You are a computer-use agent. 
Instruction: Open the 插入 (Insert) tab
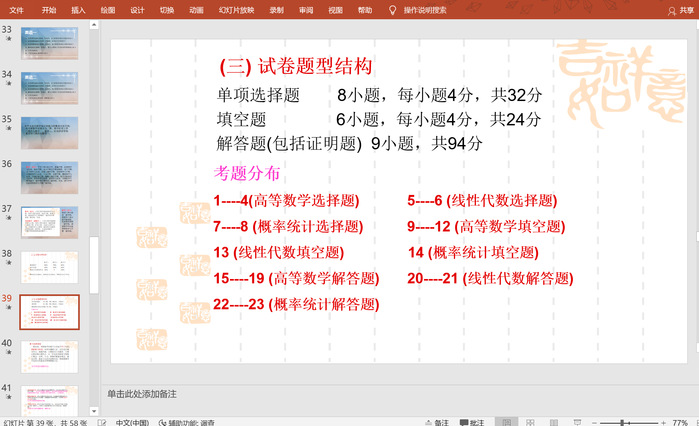(x=78, y=9)
